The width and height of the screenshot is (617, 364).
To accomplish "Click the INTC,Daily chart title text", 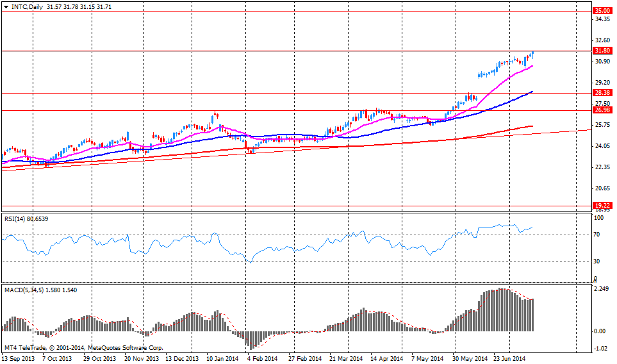I will 27,6.
